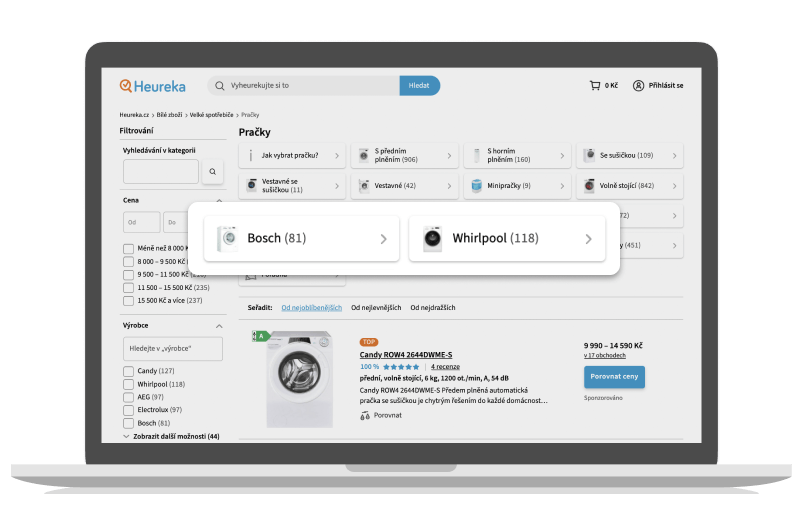Image resolution: width=800 pixels, height=521 pixels.
Task: Click the Candy washing machine product thumbnail
Action: [298, 380]
